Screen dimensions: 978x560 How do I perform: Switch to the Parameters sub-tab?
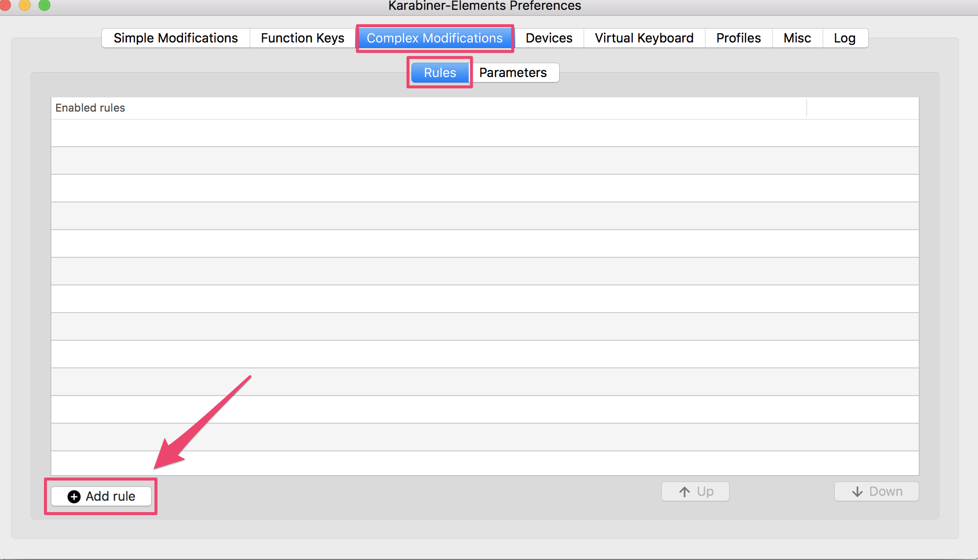coord(513,73)
